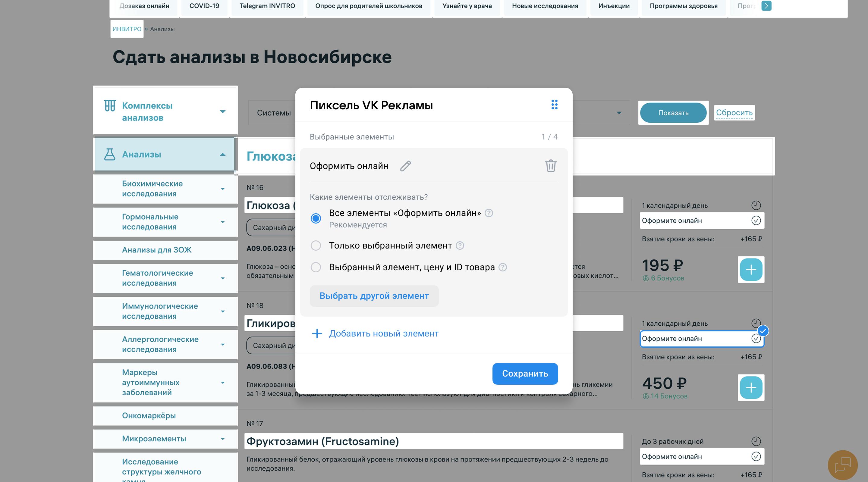Viewport: 868px width, 482px height.
Task: Click help icon beside цену и ID товара
Action: click(502, 267)
